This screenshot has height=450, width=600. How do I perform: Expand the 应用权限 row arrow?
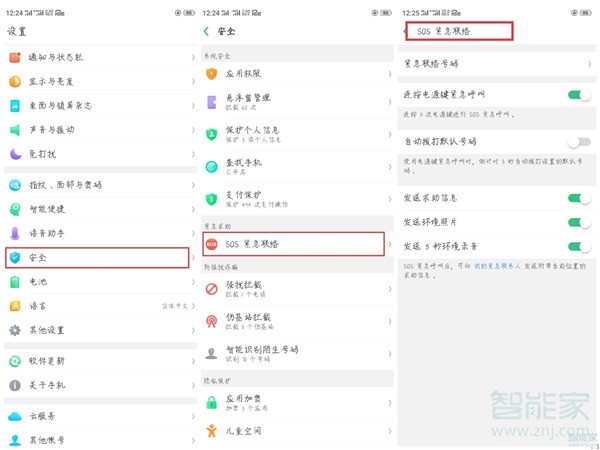389,74
